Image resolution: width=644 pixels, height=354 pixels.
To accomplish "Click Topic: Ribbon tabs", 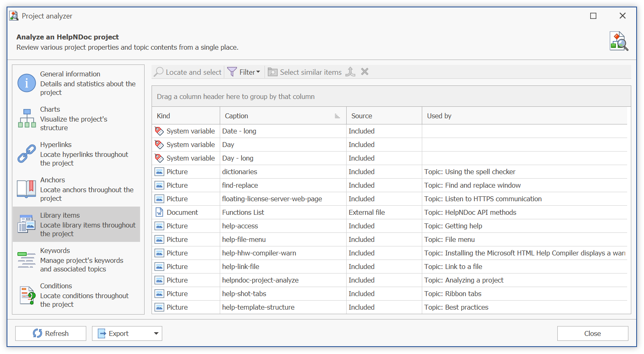I will (x=453, y=294).
